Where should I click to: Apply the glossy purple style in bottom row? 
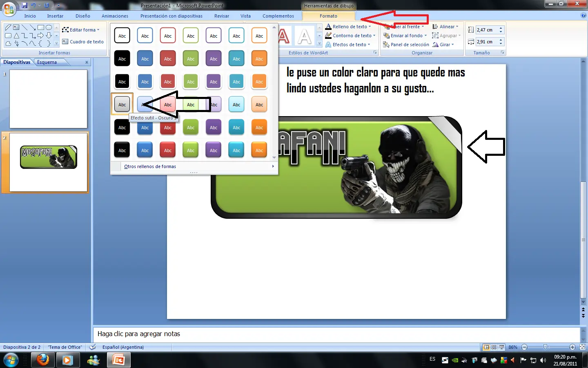214,150
